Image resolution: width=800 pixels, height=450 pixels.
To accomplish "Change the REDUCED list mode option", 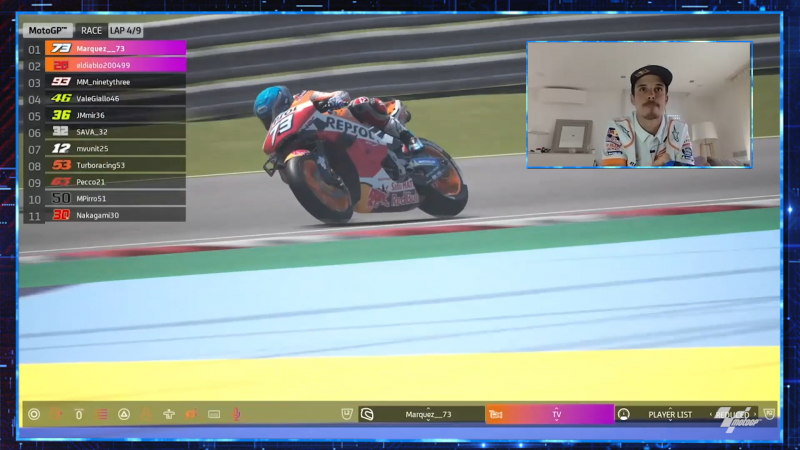I will (732, 415).
